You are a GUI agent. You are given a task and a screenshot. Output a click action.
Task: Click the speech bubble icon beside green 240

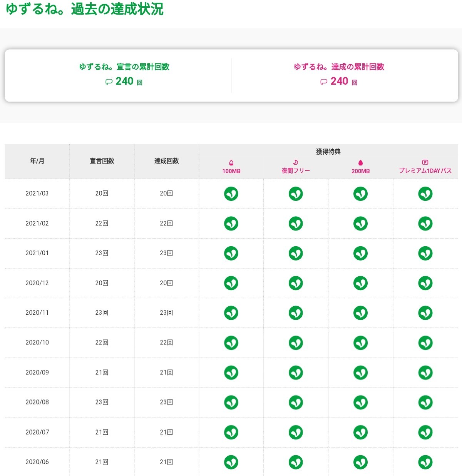tap(109, 82)
